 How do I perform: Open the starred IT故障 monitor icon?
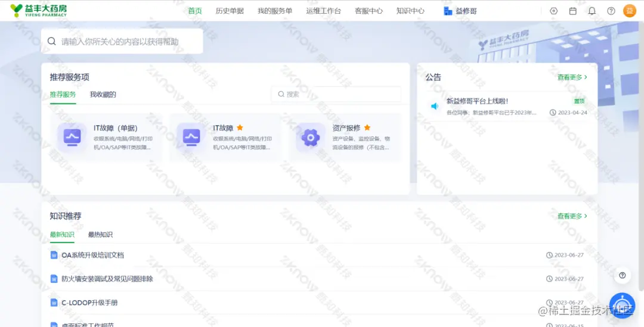[x=191, y=137]
